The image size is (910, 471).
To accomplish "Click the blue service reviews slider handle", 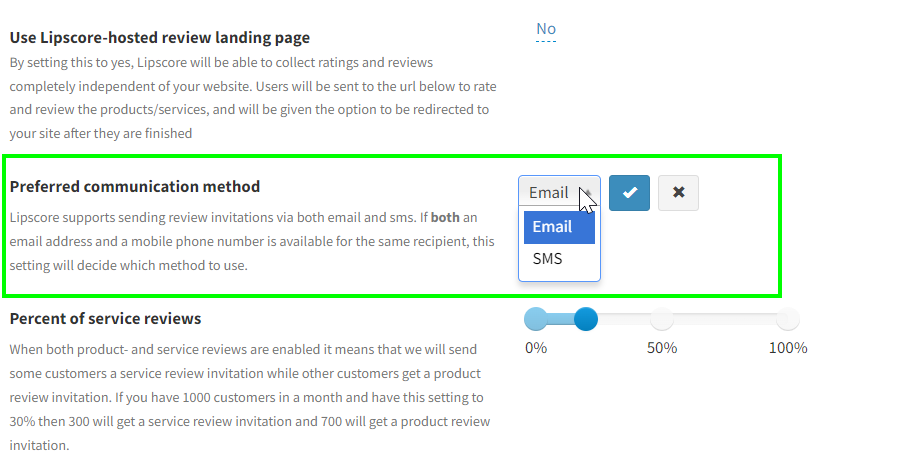I will (x=586, y=319).
